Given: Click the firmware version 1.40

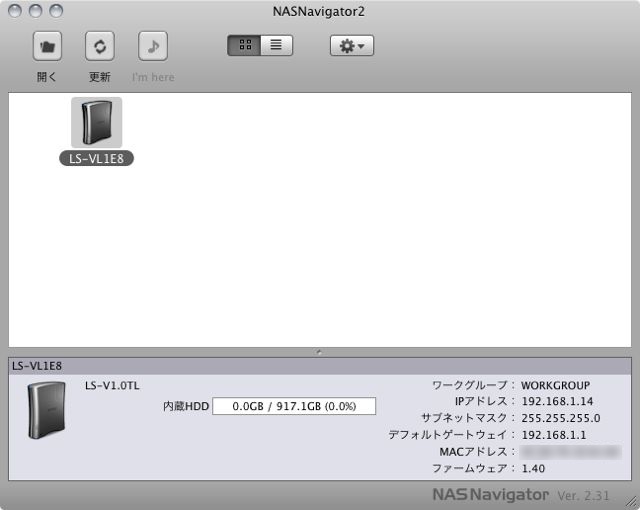Looking at the screenshot, I should [x=533, y=468].
